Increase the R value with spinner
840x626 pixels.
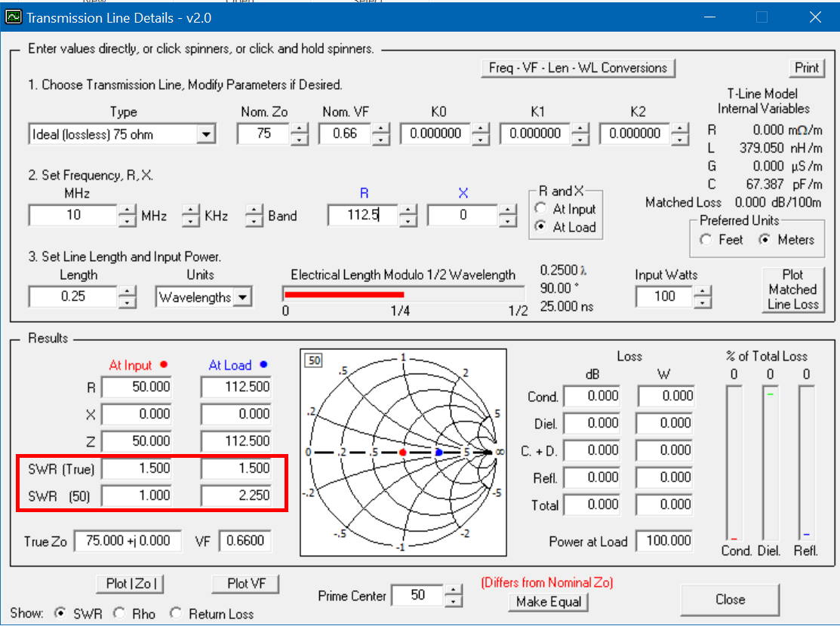click(x=408, y=210)
